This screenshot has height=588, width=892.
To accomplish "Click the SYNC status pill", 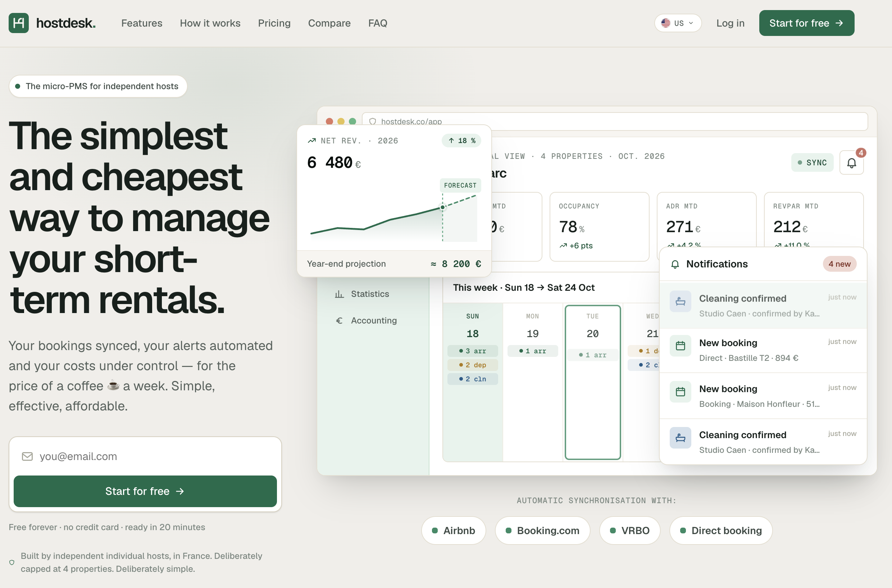I will (x=813, y=163).
